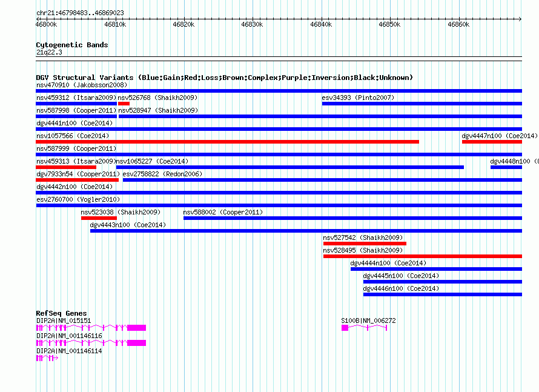Open the nsv588002 (Cooper2011) label
This screenshot has height=392, width=539.
pos(223,212)
